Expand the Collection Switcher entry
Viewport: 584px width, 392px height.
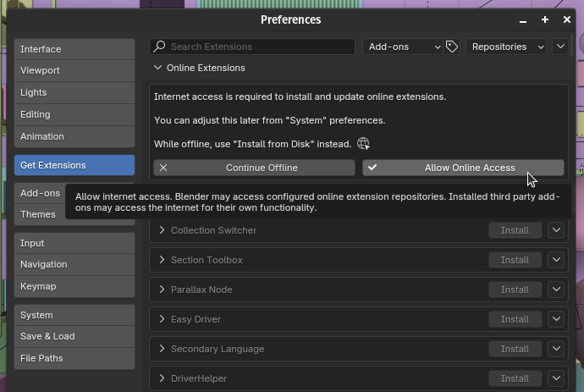click(162, 230)
